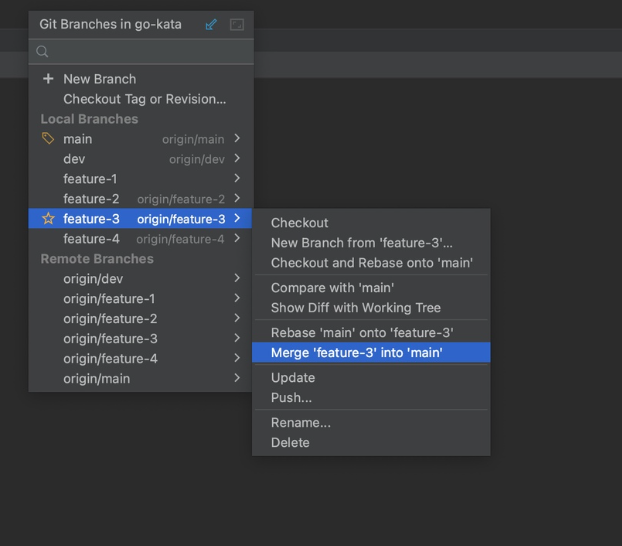
Task: Select Rebase 'main' onto 'feature-3'
Action: pyautogui.click(x=362, y=332)
